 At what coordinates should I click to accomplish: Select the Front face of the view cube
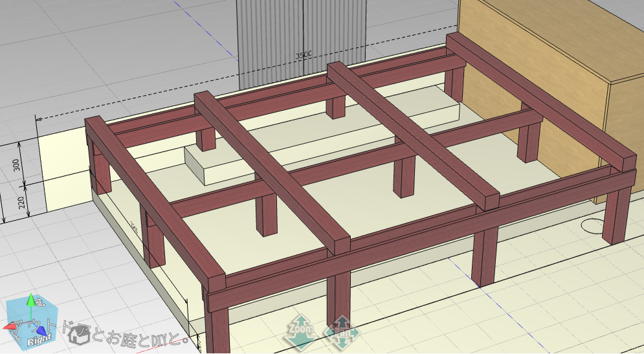coord(14,333)
